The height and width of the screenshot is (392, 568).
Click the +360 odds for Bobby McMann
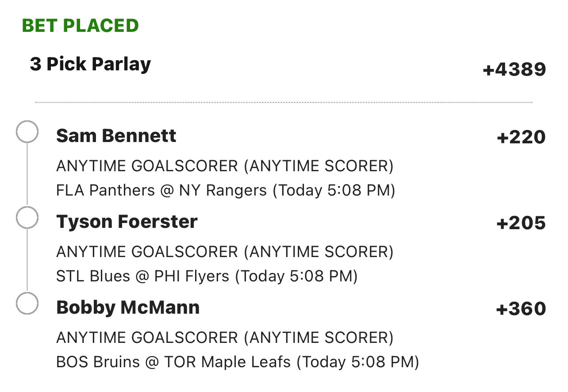(x=521, y=309)
